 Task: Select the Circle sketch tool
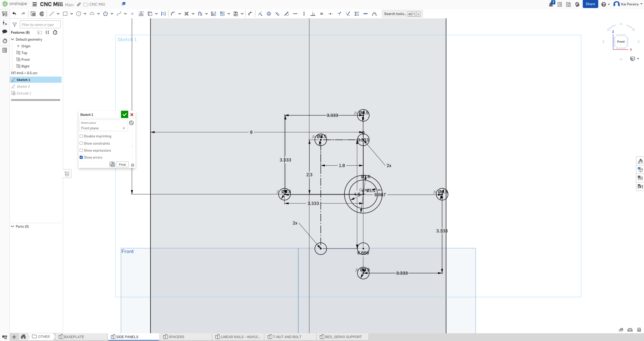click(x=79, y=14)
